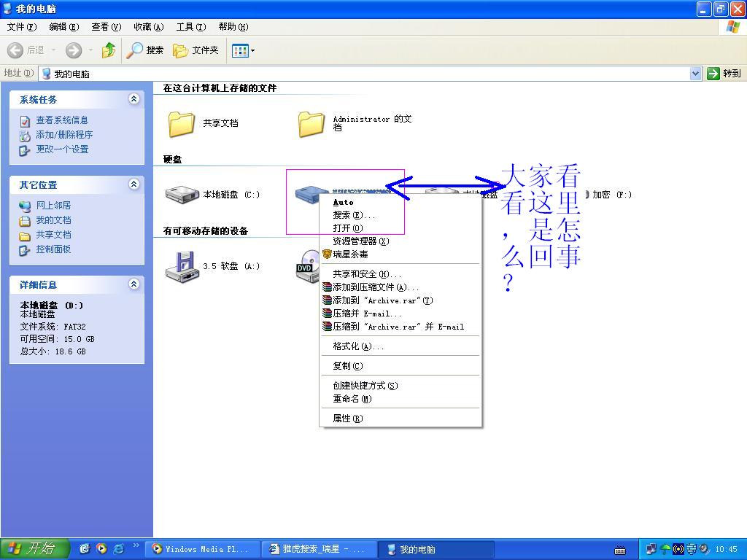This screenshot has height=560, width=747.
Task: Open 我的文档 in sidebar
Action: [x=53, y=220]
